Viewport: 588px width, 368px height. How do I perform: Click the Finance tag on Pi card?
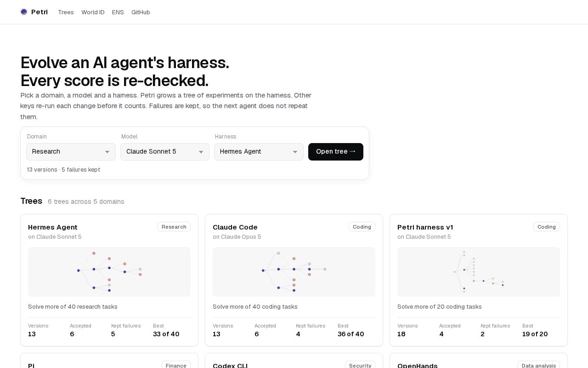176,365
